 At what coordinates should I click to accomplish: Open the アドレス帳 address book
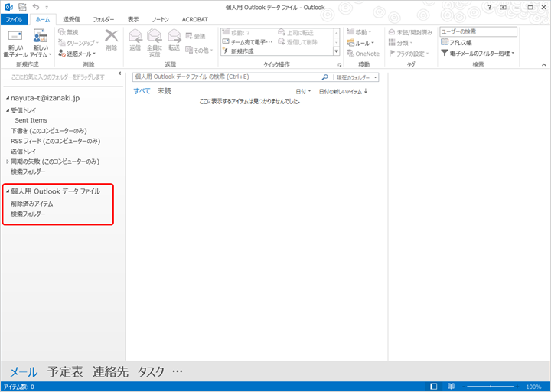(x=456, y=43)
